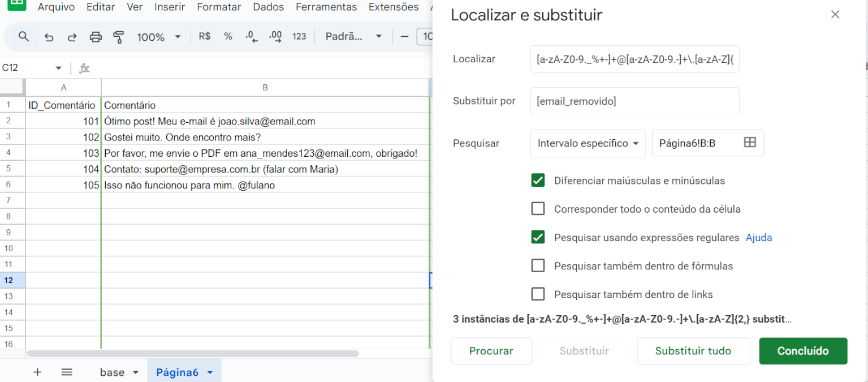Image resolution: width=868 pixels, height=382 pixels.
Task: Click the Substituir button
Action: (584, 351)
